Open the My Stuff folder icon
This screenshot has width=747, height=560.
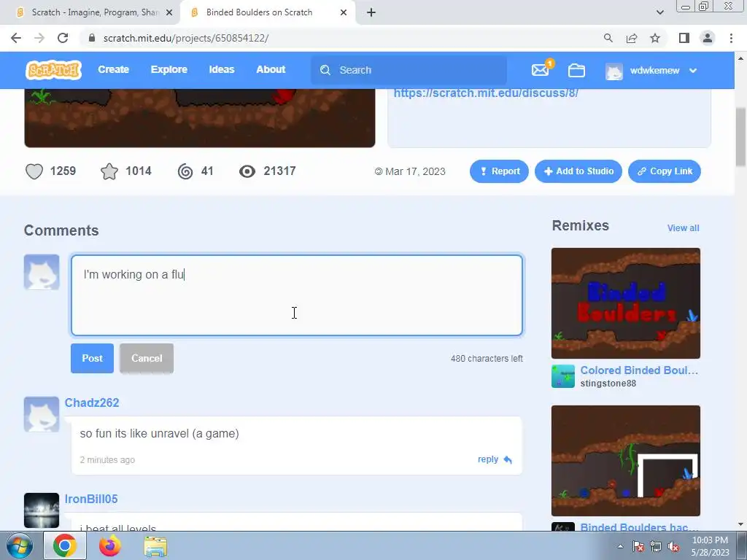click(576, 71)
